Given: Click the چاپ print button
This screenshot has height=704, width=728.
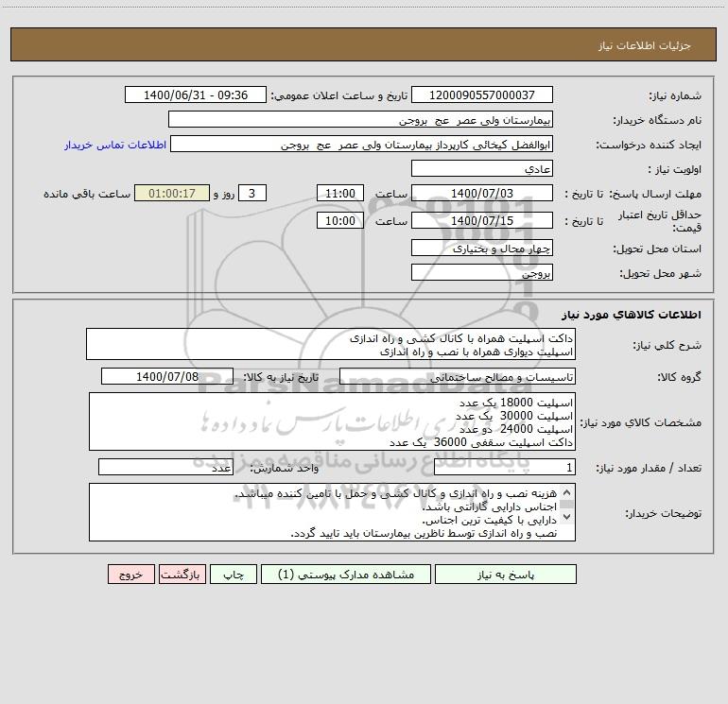Looking at the screenshot, I should [x=234, y=574].
